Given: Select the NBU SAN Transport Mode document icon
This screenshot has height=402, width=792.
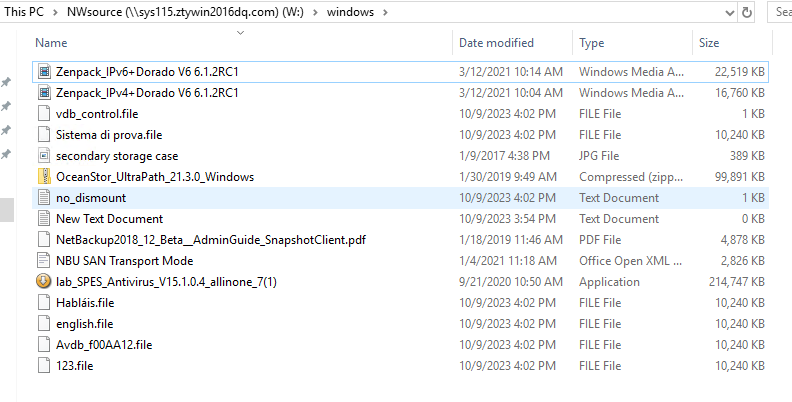Looking at the screenshot, I should pos(44,261).
